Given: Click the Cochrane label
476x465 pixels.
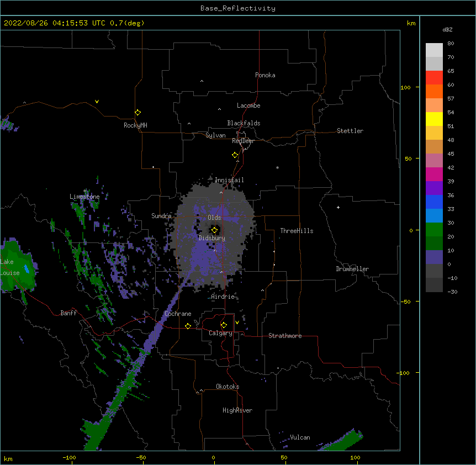Looking at the screenshot, I should click(x=178, y=314).
